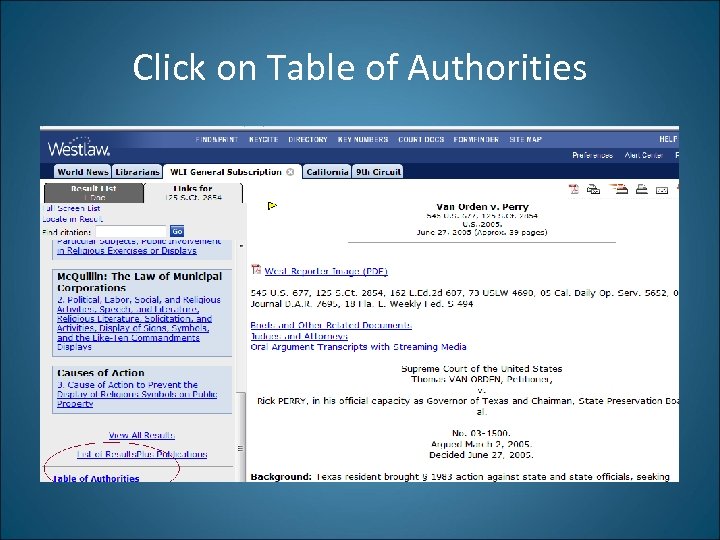The height and width of the screenshot is (540, 720).
Task: Open the Westlaw logo home link
Action: [79, 147]
